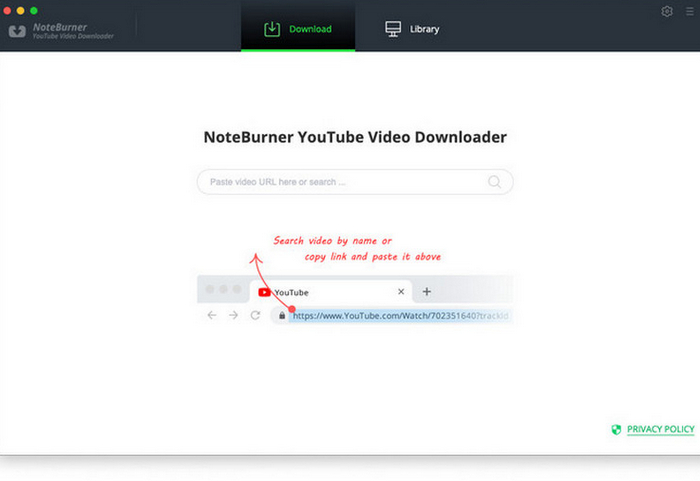Open settings via the gear icon
The width and height of the screenshot is (700, 481).
[x=667, y=11]
